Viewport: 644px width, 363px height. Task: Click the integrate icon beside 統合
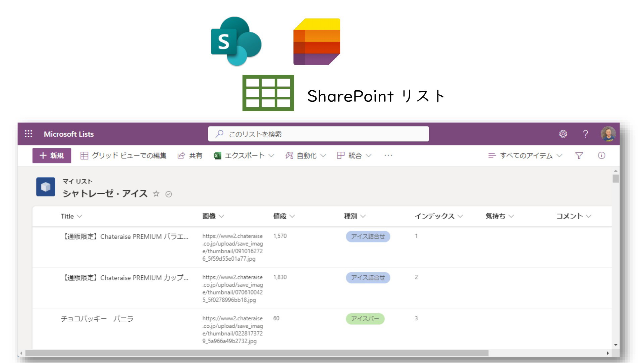[x=341, y=155]
